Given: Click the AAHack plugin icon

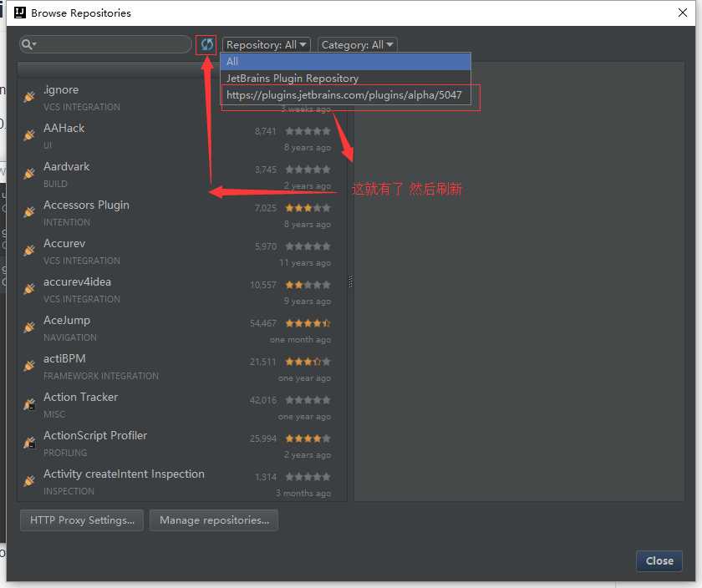Looking at the screenshot, I should tap(29, 134).
